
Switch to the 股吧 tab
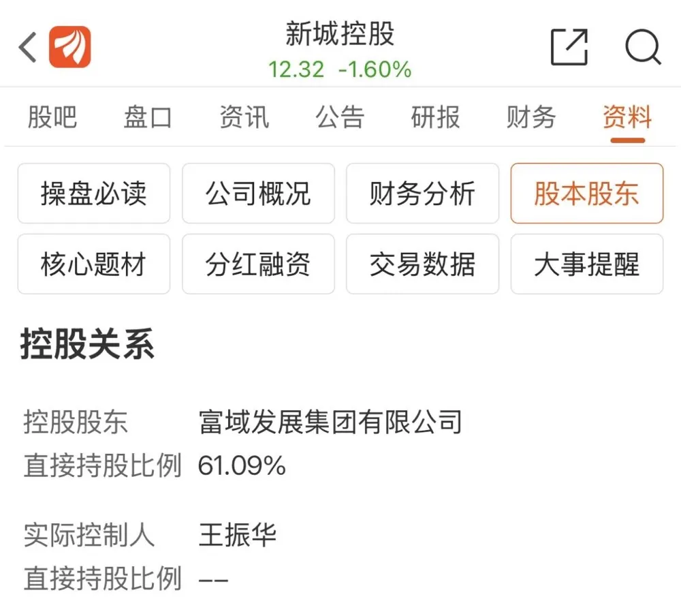click(52, 117)
